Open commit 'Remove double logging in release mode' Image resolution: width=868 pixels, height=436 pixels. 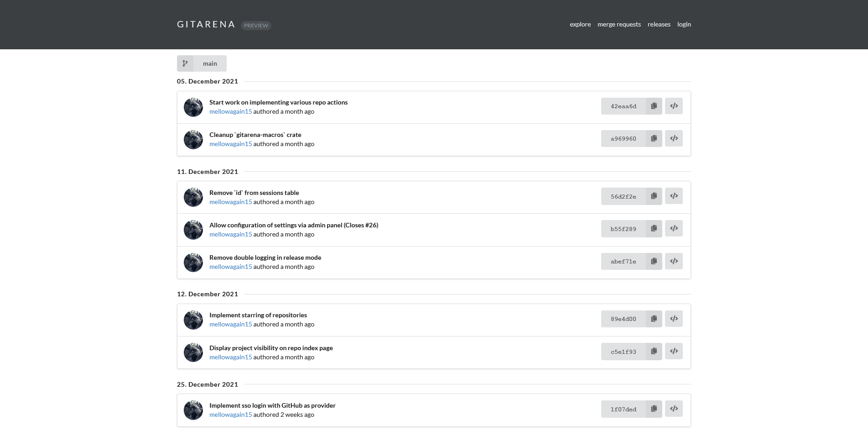pos(265,257)
